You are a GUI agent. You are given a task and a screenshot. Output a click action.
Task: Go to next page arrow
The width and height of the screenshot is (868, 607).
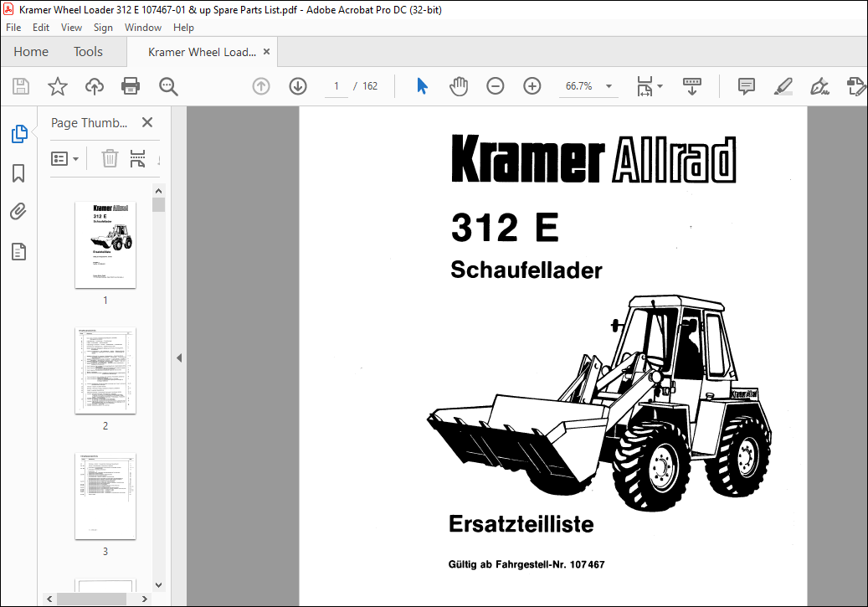coord(298,86)
